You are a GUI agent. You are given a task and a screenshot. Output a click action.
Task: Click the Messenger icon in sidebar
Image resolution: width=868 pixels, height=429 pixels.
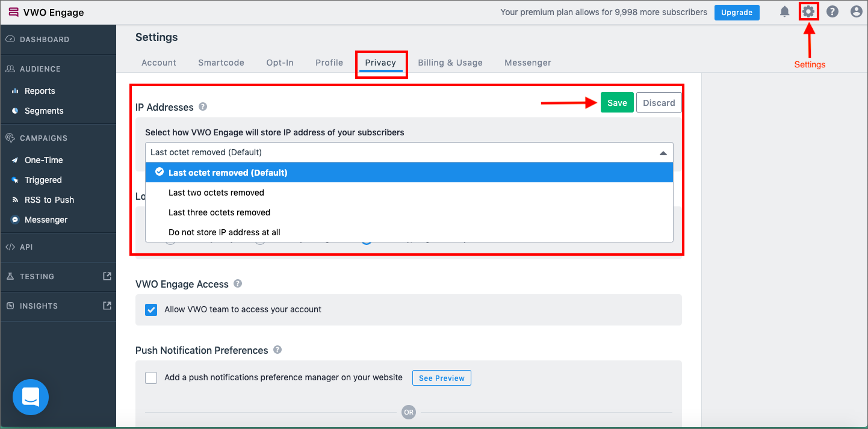pyautogui.click(x=15, y=220)
